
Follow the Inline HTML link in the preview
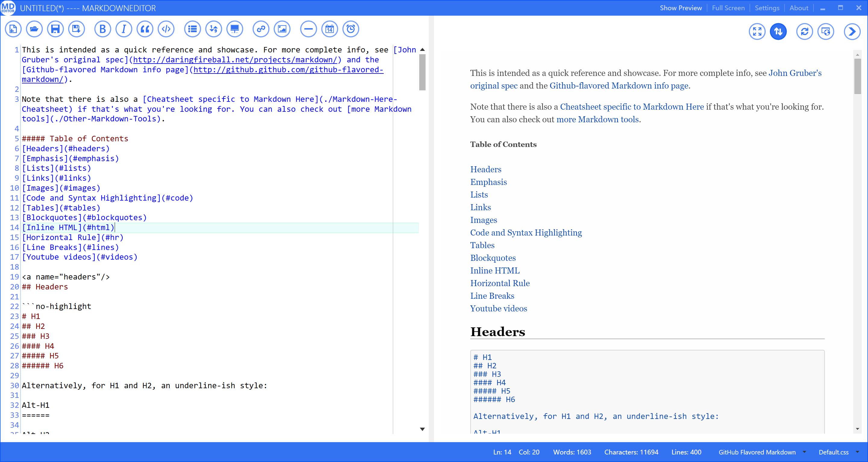[x=495, y=271]
